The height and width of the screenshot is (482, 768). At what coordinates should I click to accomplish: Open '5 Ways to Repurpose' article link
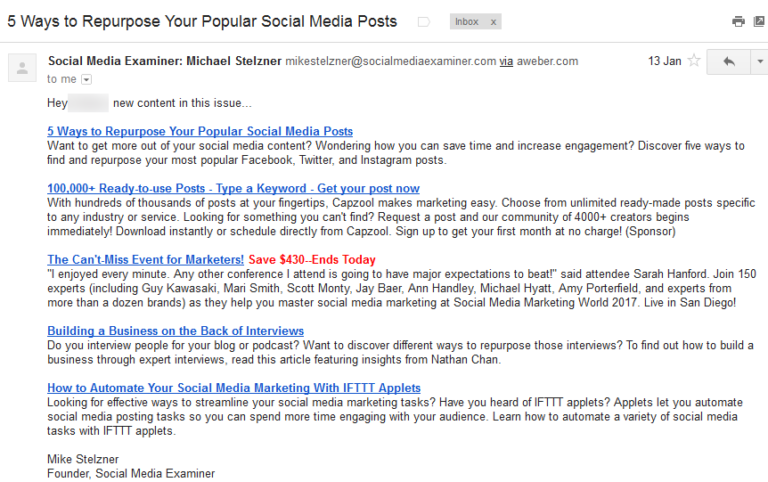[199, 131]
